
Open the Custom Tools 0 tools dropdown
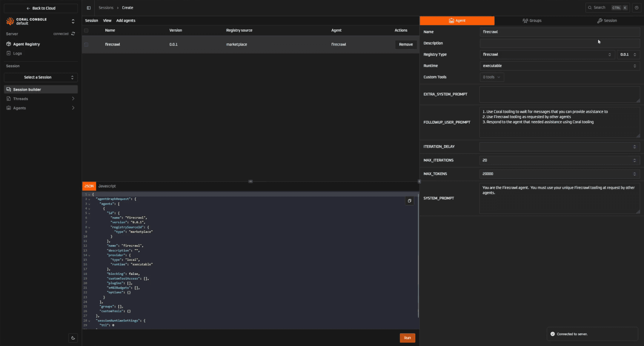[x=492, y=77]
